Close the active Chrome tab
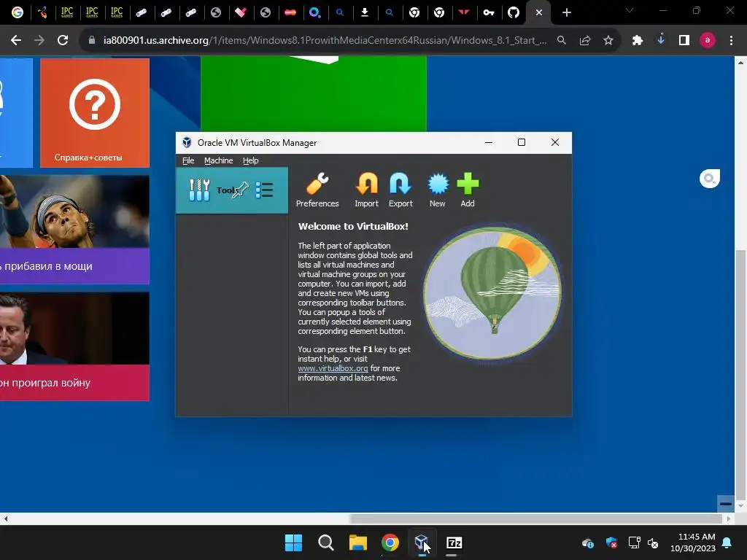Image resolution: width=747 pixels, height=560 pixels. [539, 13]
